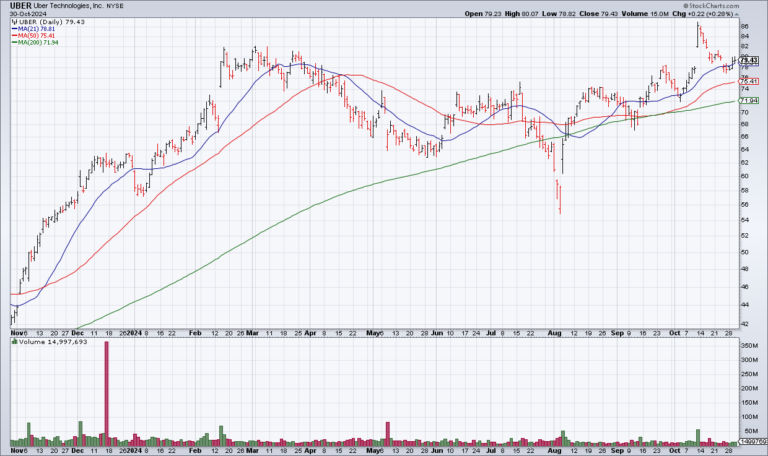
Task: Click the tallest volume bar in December
Action: [106, 398]
